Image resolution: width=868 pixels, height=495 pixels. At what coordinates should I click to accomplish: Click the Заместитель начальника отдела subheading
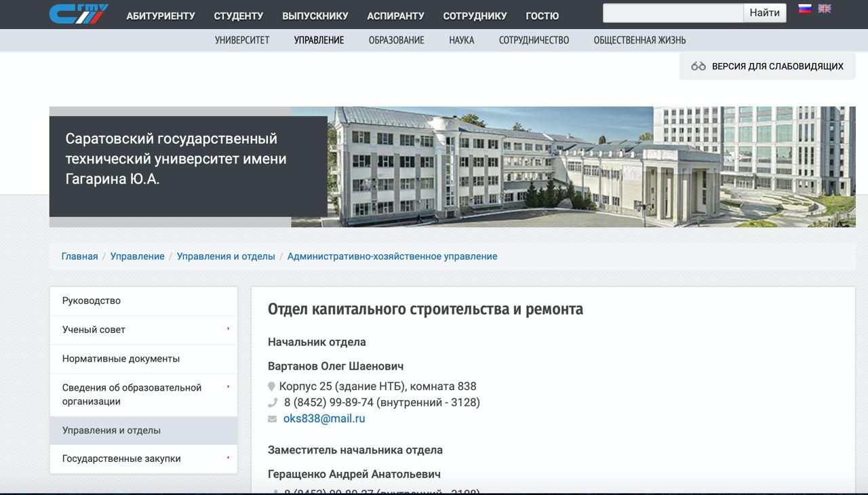point(355,450)
